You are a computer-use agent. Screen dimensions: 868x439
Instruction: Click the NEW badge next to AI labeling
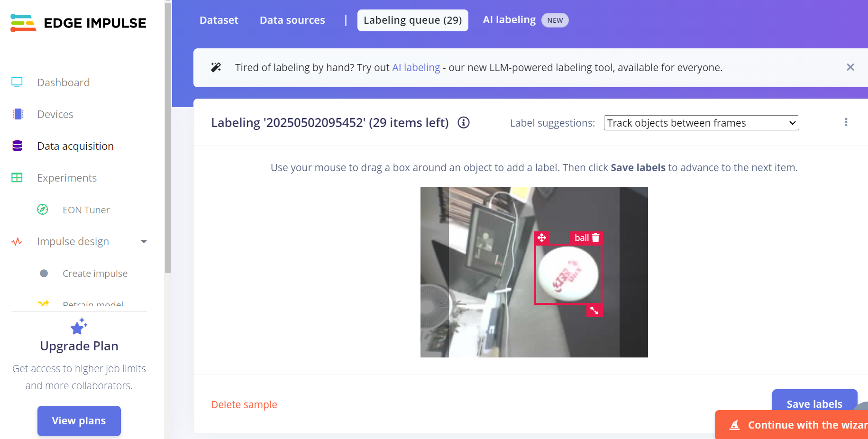click(555, 20)
